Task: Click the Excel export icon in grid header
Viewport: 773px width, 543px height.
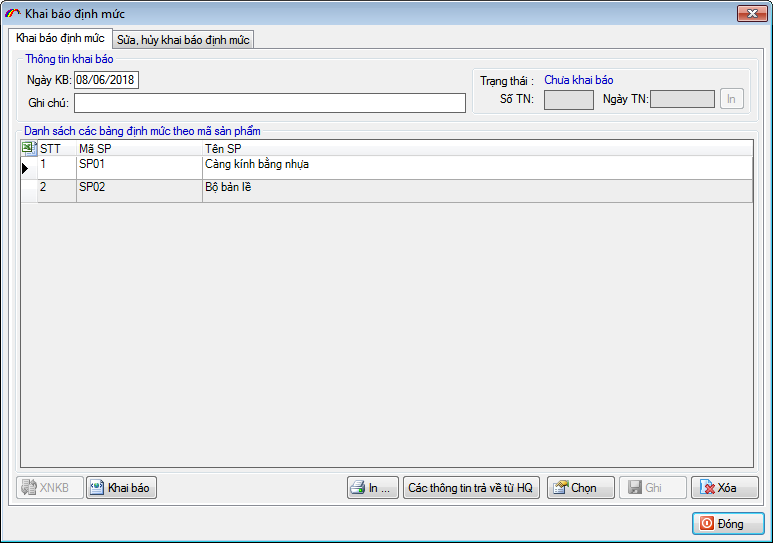Action: (28, 148)
